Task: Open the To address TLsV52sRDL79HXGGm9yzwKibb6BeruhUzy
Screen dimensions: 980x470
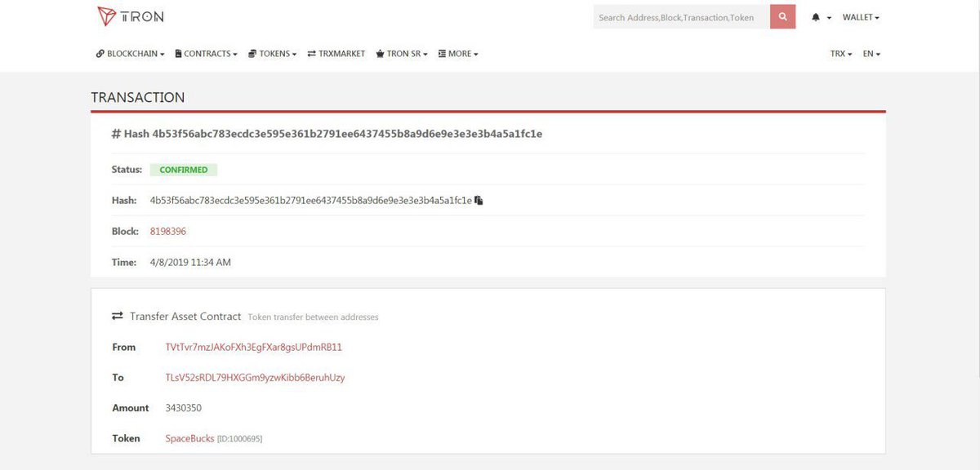Action: click(255, 378)
